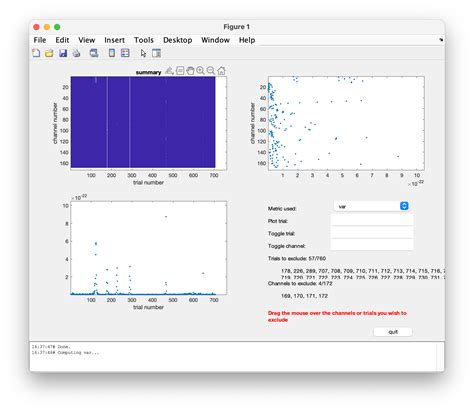Viewport: 474px width, 411px height.
Task: Restore view with the home icon
Action: tap(221, 70)
